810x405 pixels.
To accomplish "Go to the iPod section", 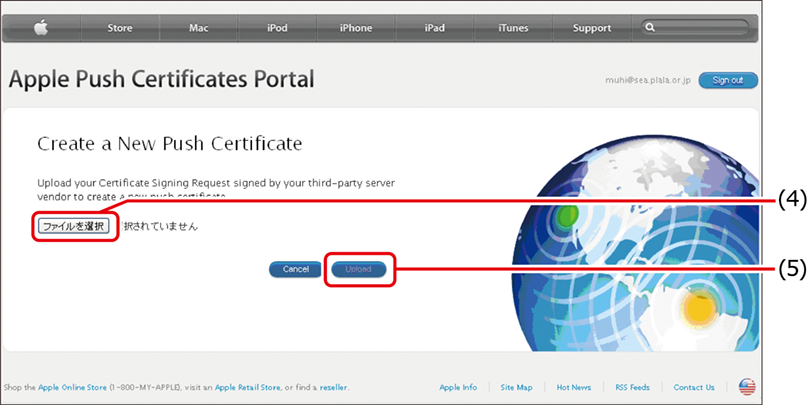I will [x=277, y=28].
